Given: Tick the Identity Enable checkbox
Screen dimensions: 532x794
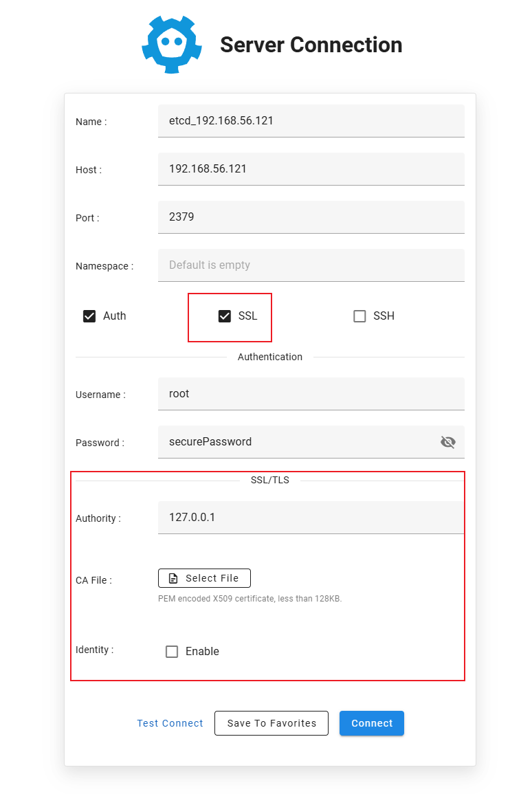Looking at the screenshot, I should pos(172,652).
